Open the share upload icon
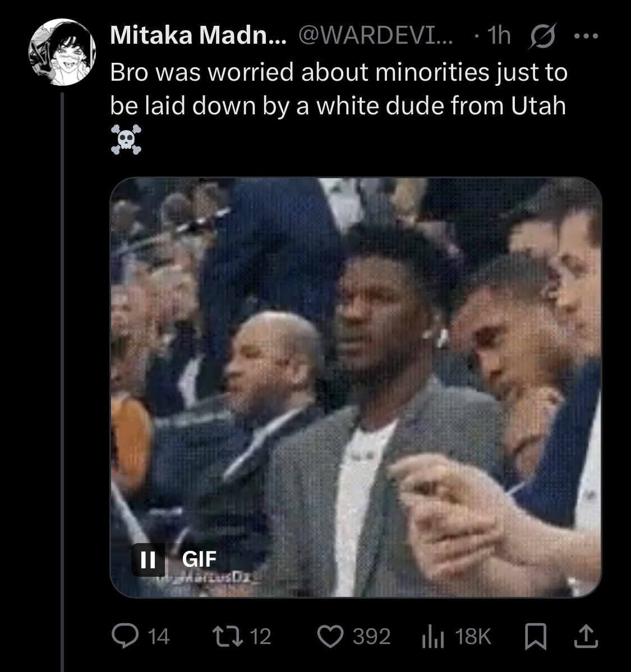Screen dimensions: 631x672 pos(586,636)
